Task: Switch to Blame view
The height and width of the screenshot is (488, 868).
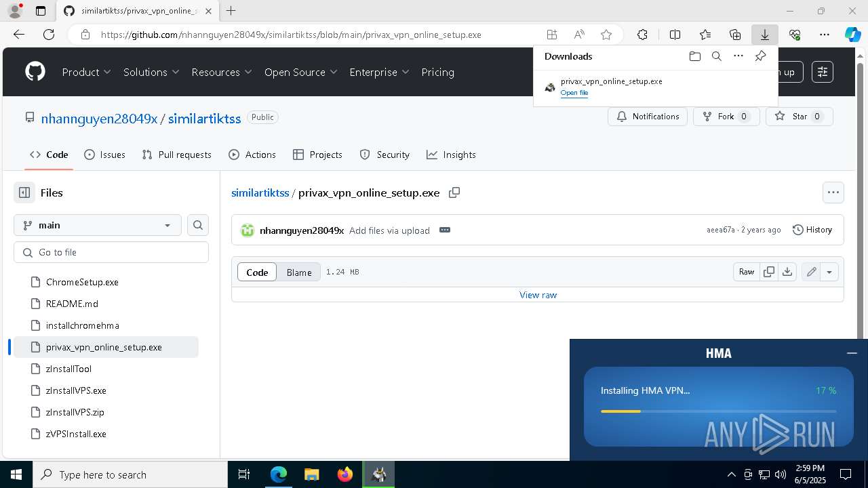Action: pos(299,272)
